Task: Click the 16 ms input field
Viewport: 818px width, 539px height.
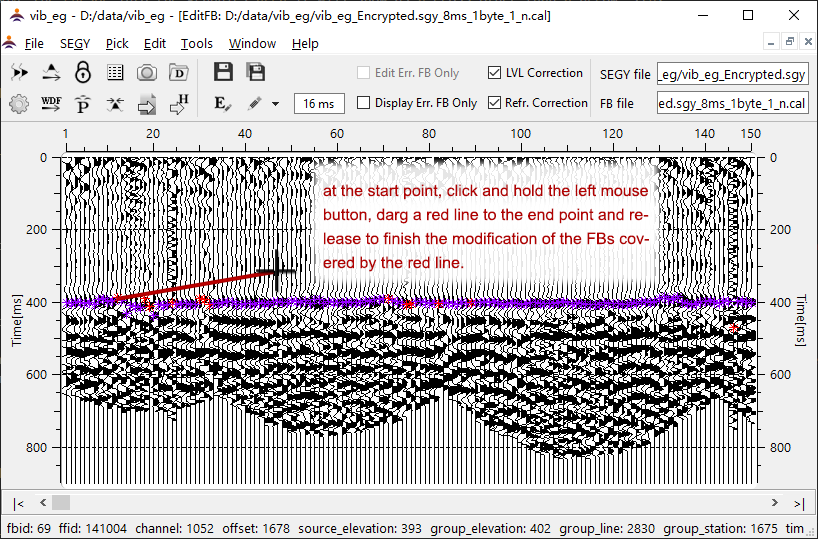Action: tap(320, 103)
